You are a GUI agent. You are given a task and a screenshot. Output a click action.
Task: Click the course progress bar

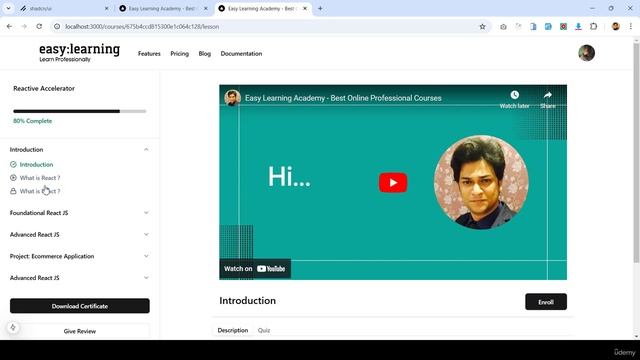[x=80, y=111]
